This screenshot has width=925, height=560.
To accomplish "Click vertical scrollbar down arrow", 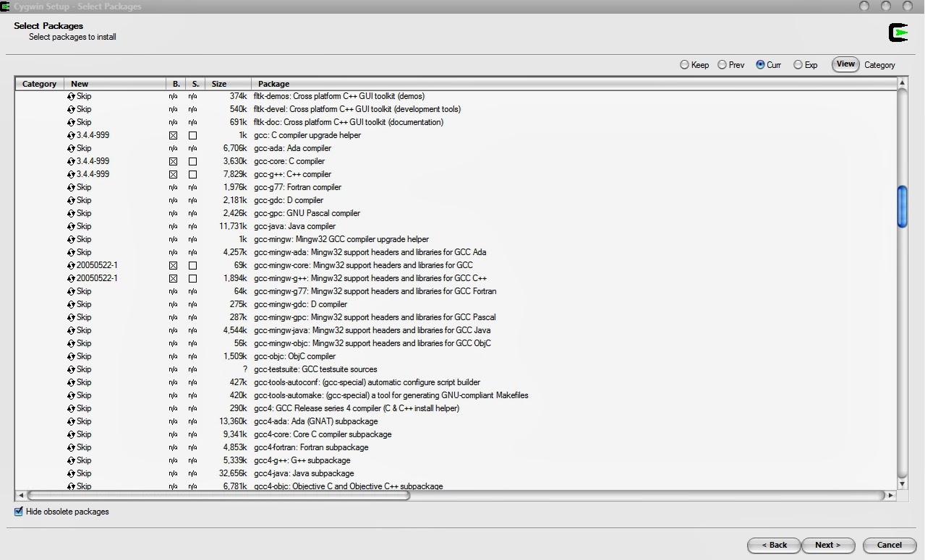I will coord(902,484).
